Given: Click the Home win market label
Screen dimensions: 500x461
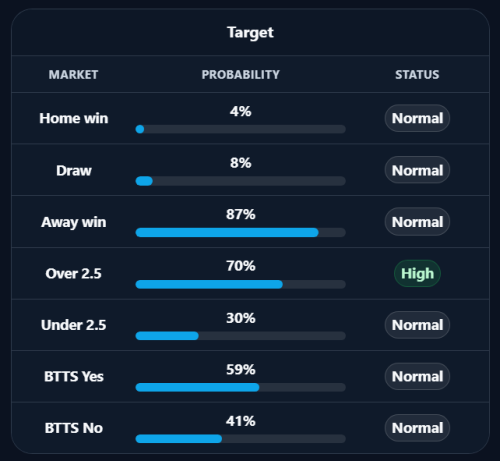Looking at the screenshot, I should click(x=74, y=118).
